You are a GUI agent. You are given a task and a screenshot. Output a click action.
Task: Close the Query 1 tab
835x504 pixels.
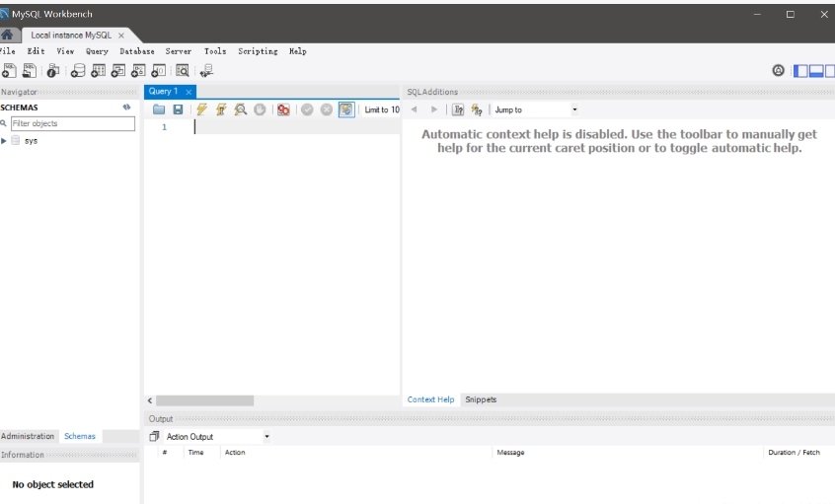(189, 92)
